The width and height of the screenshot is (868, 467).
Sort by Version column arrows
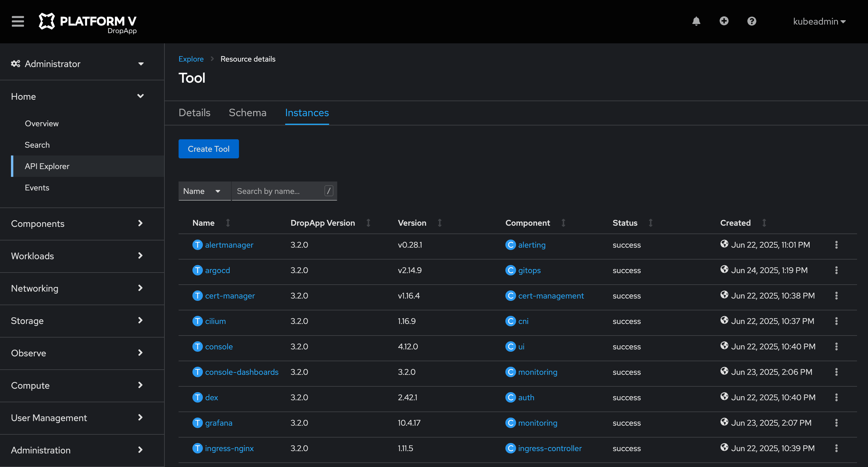point(440,223)
